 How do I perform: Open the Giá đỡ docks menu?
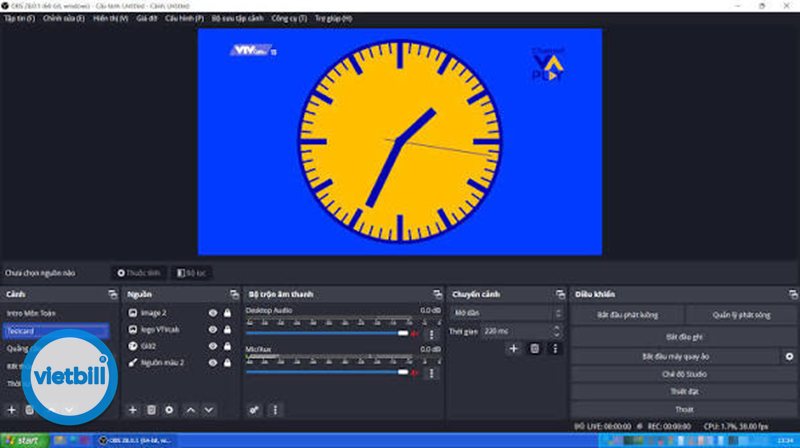146,18
